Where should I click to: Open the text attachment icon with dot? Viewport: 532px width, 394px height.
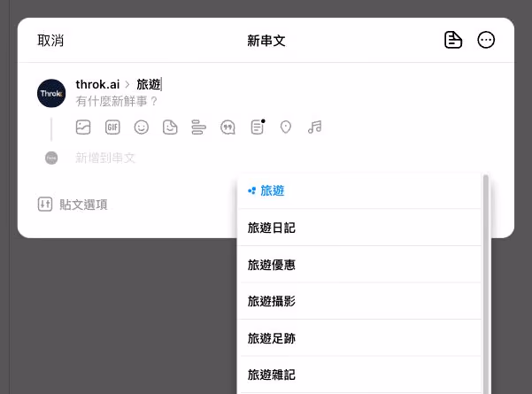[258, 127]
